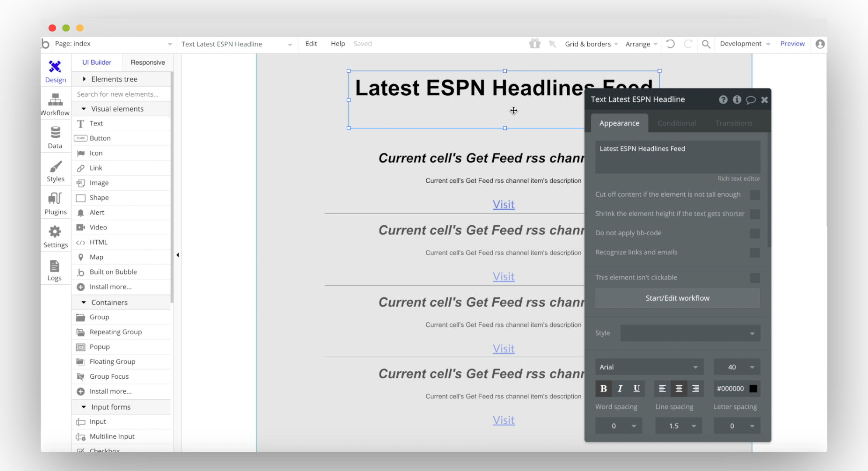This screenshot has width=868, height=471.
Task: Click the Bubble logo icon
Action: click(45, 44)
